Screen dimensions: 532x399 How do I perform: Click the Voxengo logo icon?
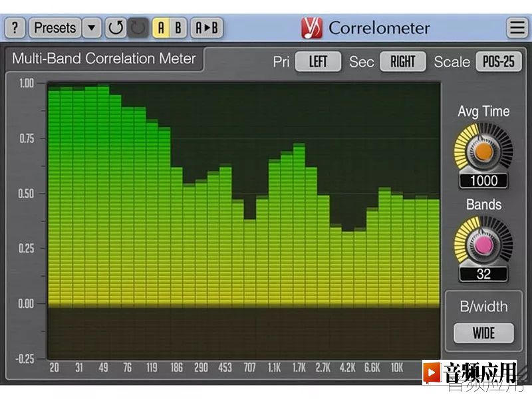(x=312, y=28)
